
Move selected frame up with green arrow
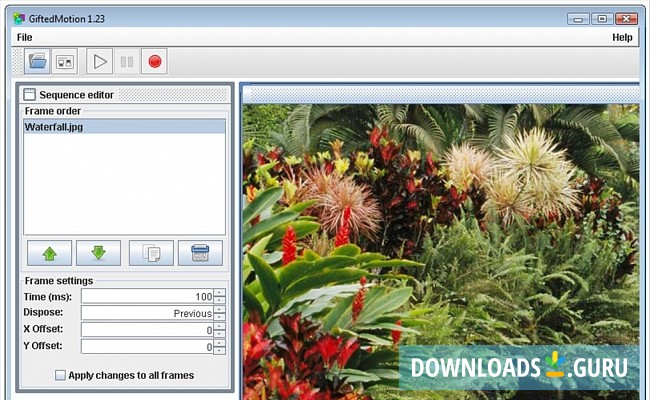(x=49, y=253)
